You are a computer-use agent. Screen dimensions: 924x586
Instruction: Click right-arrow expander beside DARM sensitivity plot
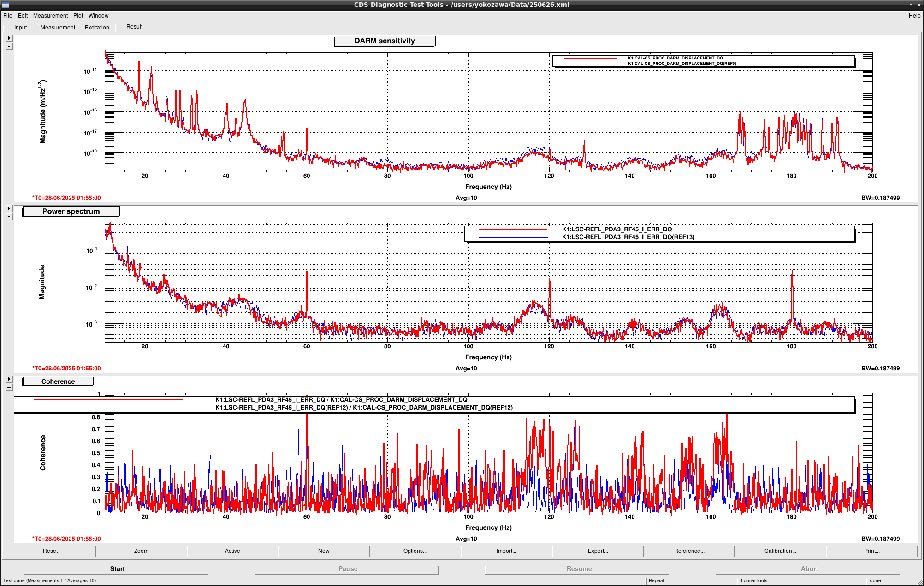click(9, 38)
